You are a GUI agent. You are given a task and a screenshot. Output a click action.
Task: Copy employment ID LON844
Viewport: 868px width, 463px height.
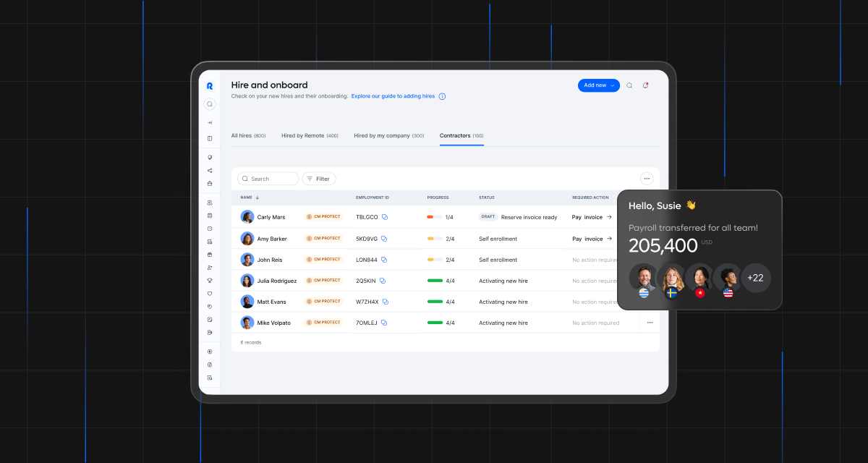click(383, 260)
